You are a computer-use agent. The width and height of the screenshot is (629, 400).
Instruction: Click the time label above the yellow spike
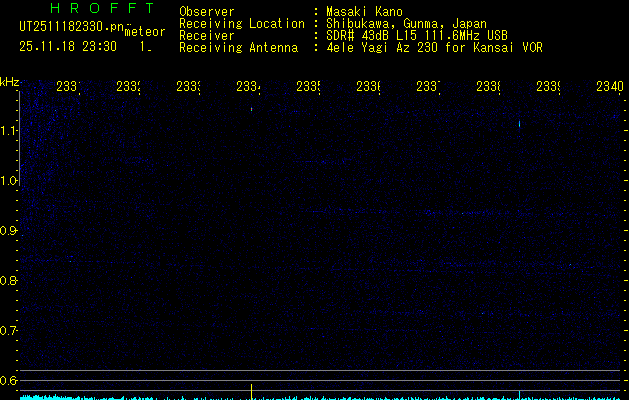(248, 87)
